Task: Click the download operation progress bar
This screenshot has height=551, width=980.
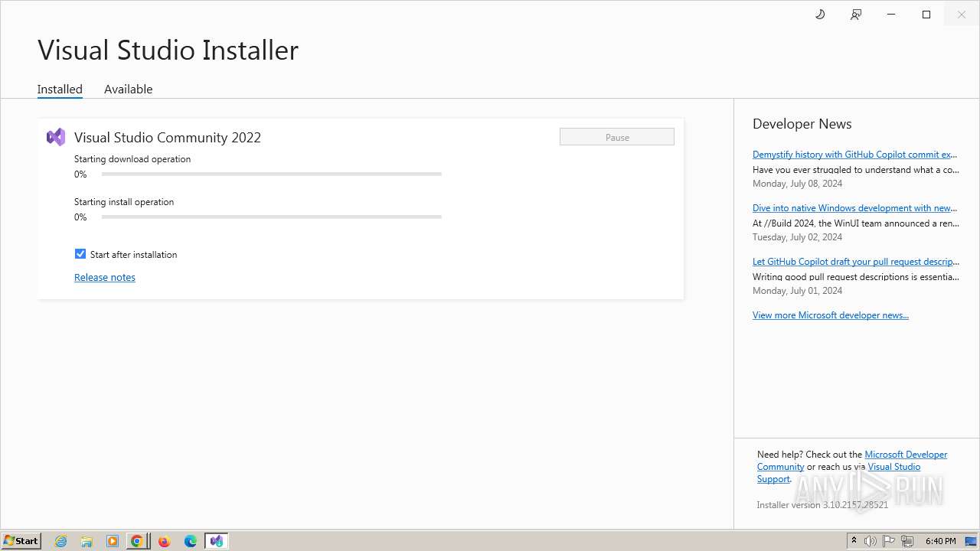Action: click(x=272, y=174)
